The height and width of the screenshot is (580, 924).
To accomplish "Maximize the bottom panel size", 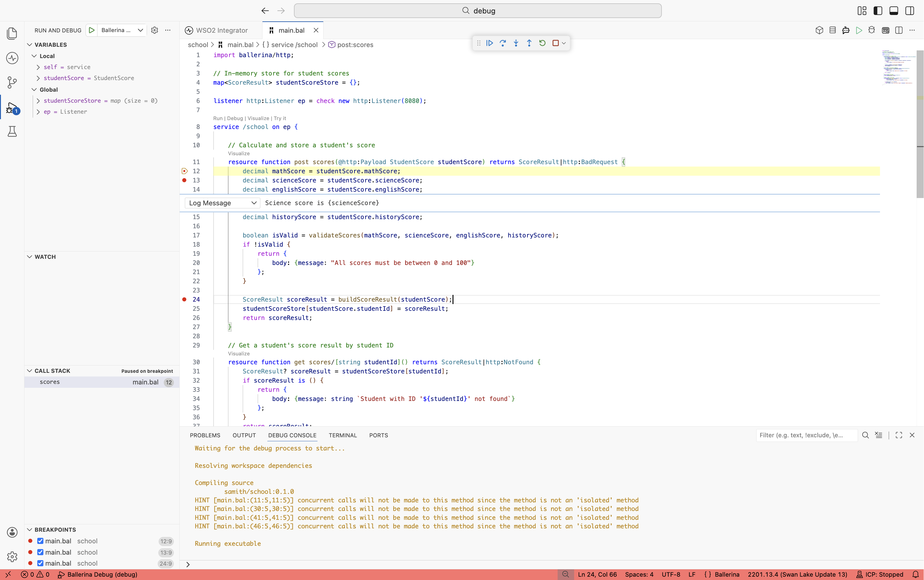I will coord(899,435).
